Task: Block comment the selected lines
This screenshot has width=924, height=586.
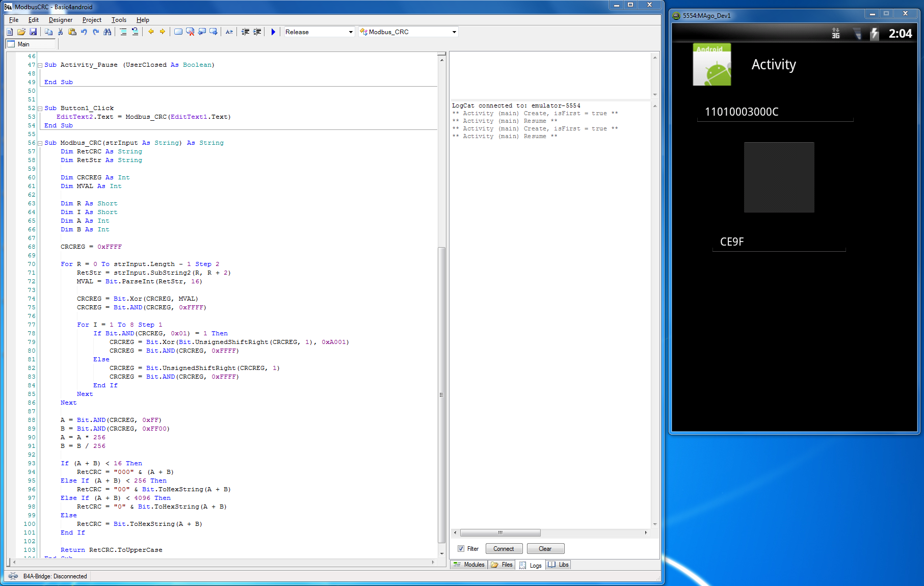Action: 123,32
